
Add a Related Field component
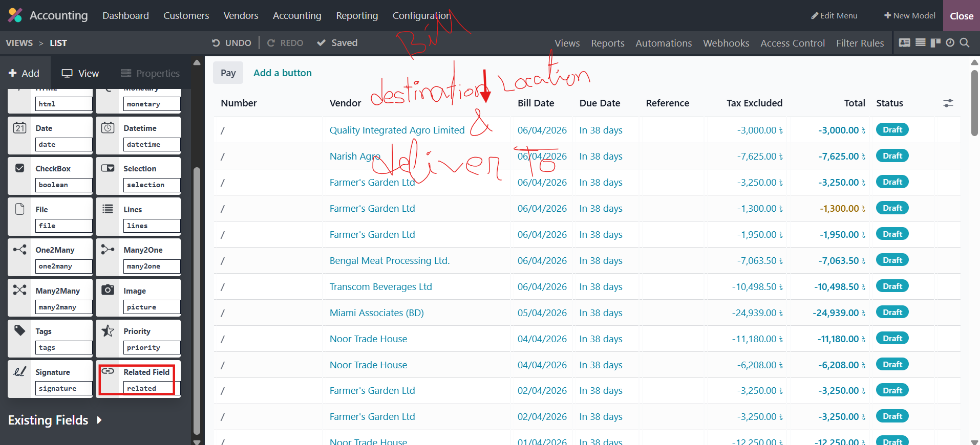pyautogui.click(x=138, y=380)
